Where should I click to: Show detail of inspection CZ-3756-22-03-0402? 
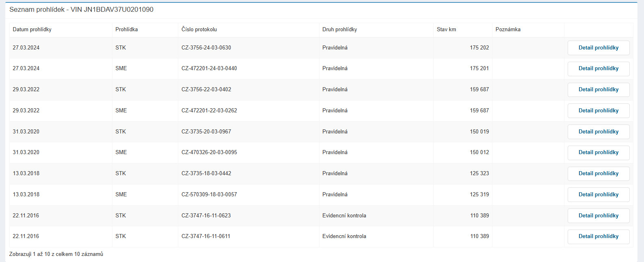coord(598,90)
